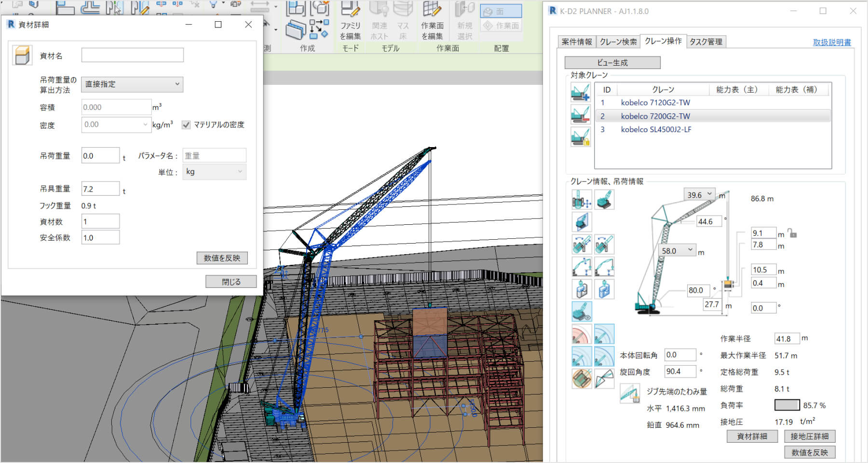Click the jib tip deflection icon
Screen dimensions: 868x463
pos(630,394)
